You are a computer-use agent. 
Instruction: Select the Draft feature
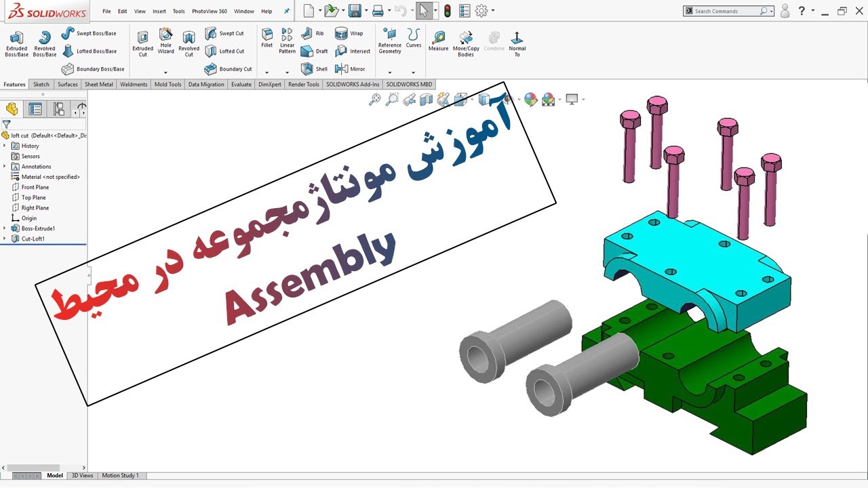tap(315, 51)
